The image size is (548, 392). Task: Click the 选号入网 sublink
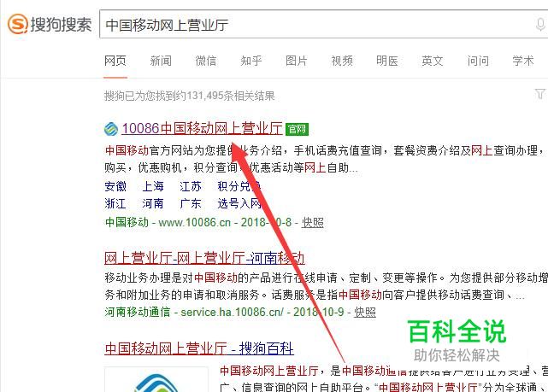tap(239, 203)
